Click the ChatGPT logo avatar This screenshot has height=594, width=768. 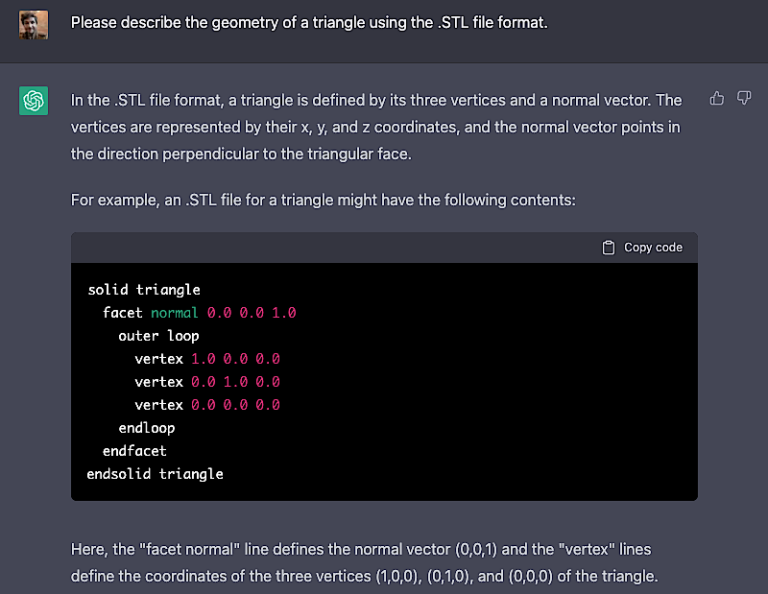click(34, 100)
